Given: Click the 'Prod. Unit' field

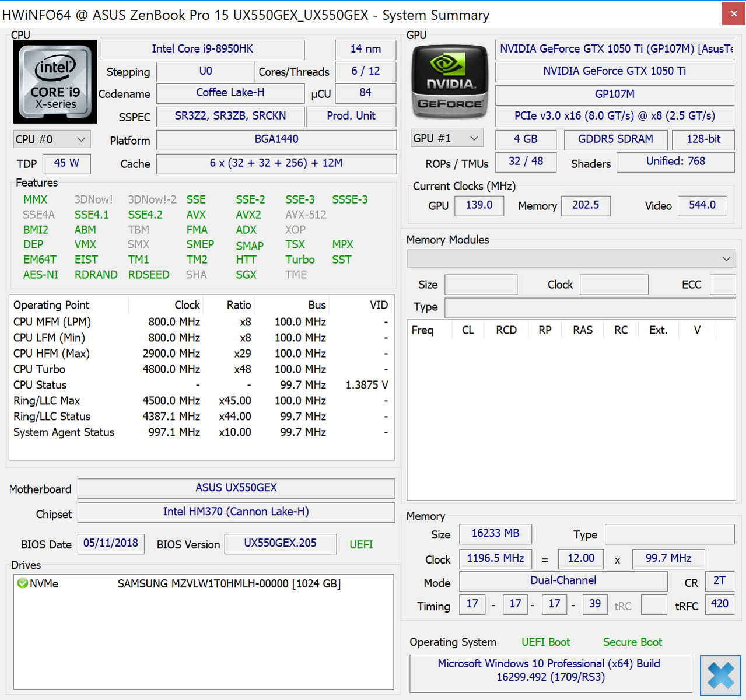Looking at the screenshot, I should point(351,116).
